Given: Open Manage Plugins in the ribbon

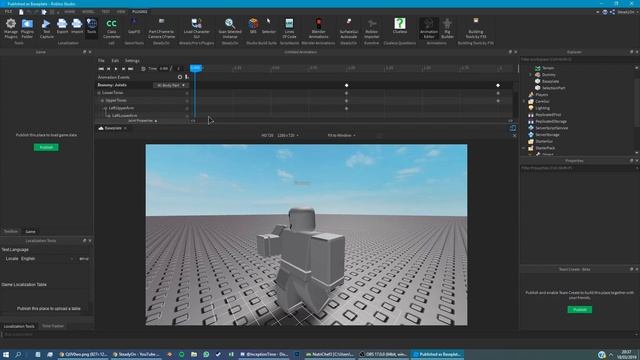Looking at the screenshot, I should click(x=11, y=28).
